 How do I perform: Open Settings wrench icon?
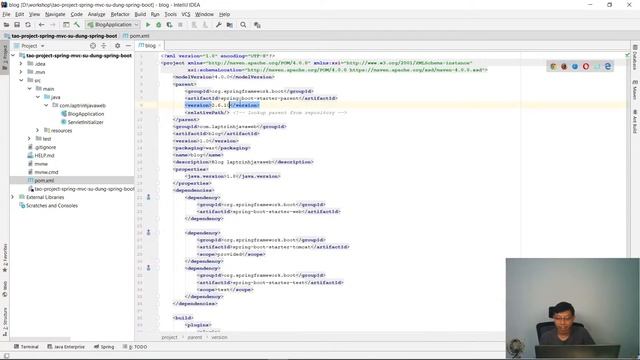point(219,25)
